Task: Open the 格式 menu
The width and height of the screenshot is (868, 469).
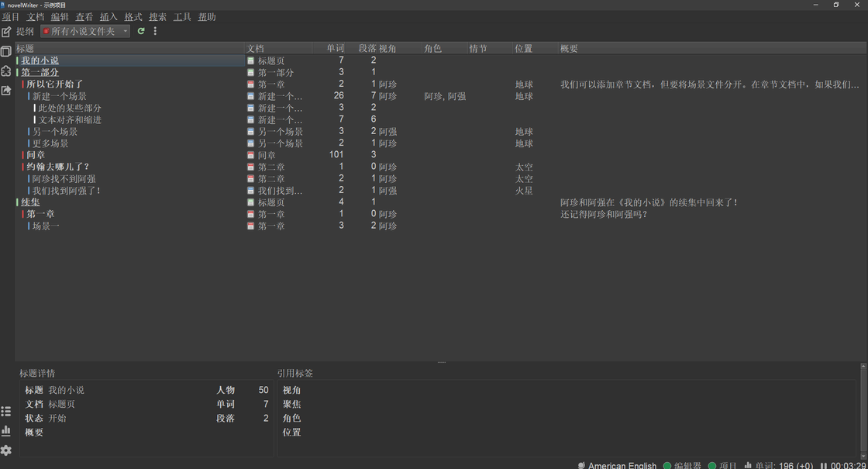Action: click(x=133, y=17)
